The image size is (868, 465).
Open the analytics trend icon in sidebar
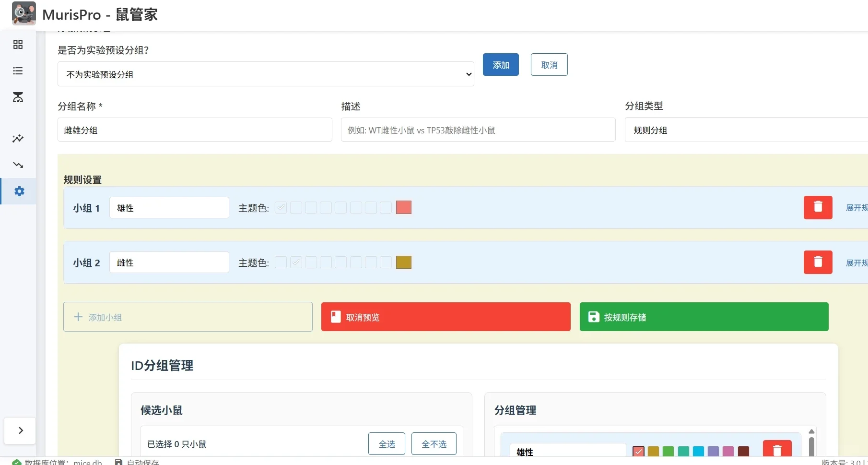click(x=18, y=139)
